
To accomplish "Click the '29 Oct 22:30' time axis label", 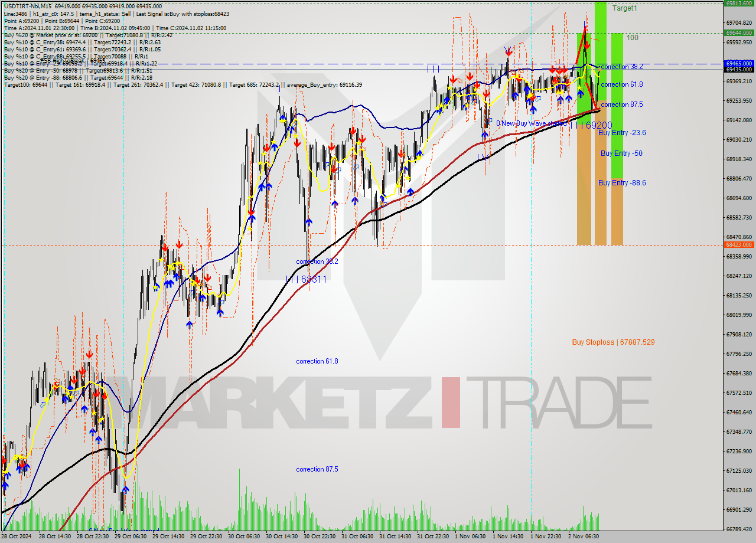I will point(206,537).
